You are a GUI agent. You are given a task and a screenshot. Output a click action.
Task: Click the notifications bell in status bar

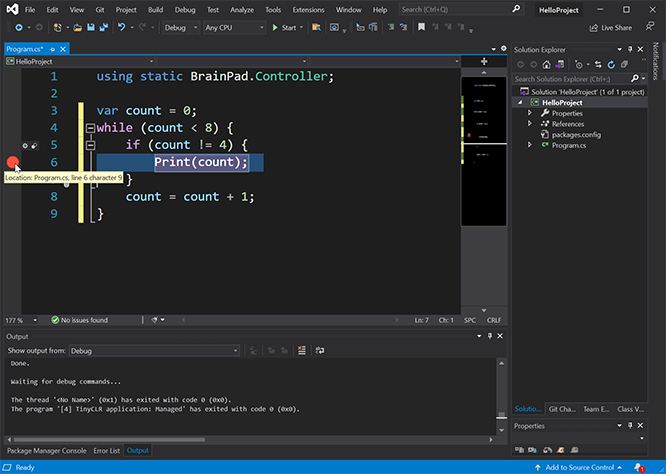638,467
